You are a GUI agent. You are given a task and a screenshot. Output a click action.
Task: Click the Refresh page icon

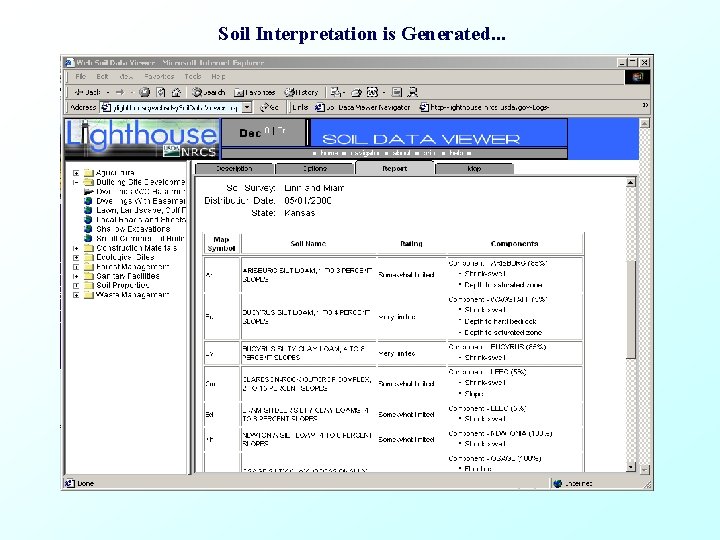[x=160, y=92]
